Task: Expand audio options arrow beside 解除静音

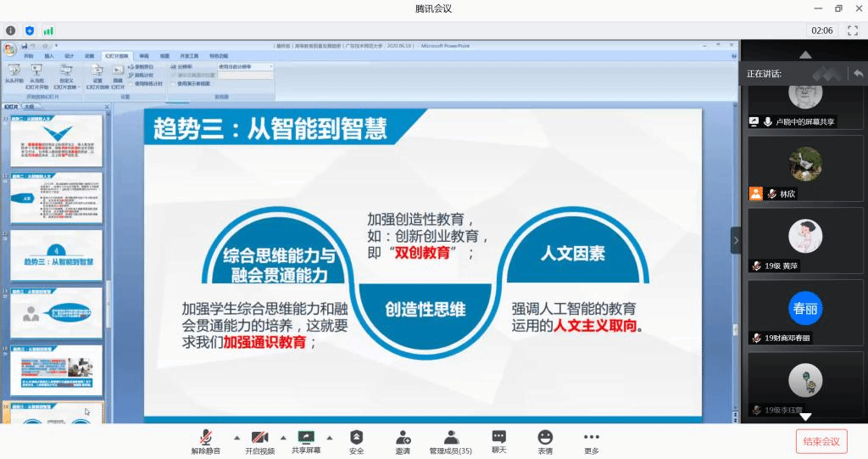Action: pyautogui.click(x=236, y=438)
